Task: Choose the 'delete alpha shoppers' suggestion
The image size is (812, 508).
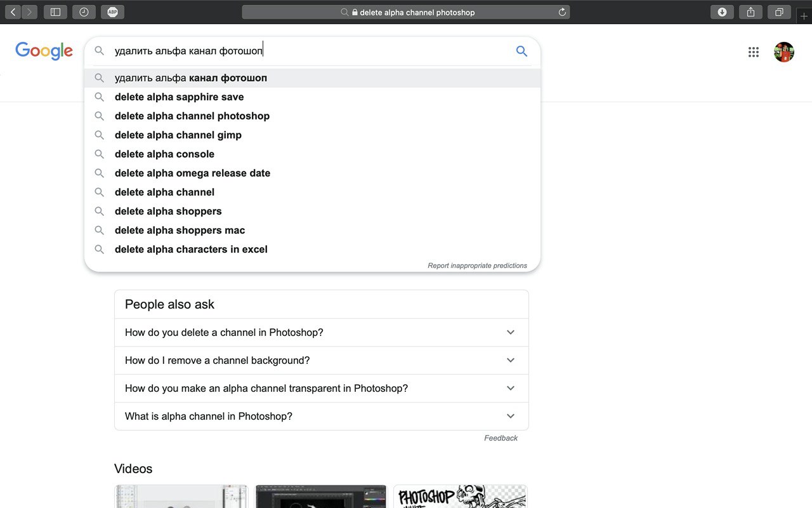Action: (x=312, y=211)
